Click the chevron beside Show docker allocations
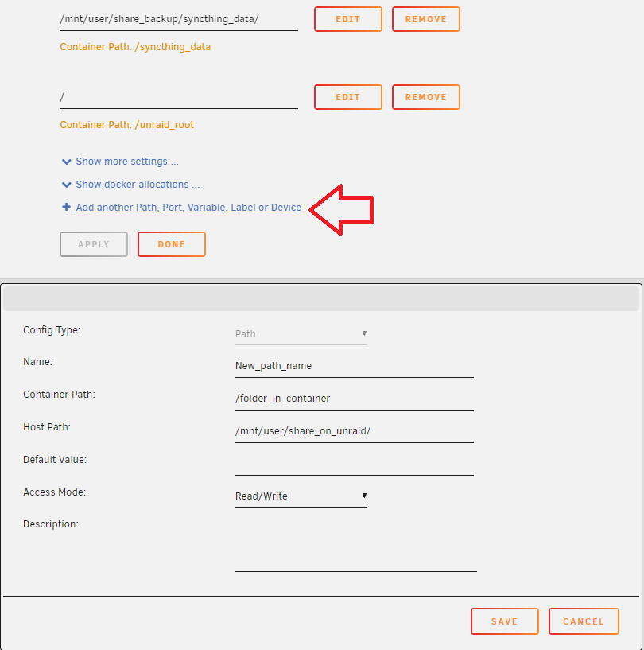644x650 pixels. [67, 184]
